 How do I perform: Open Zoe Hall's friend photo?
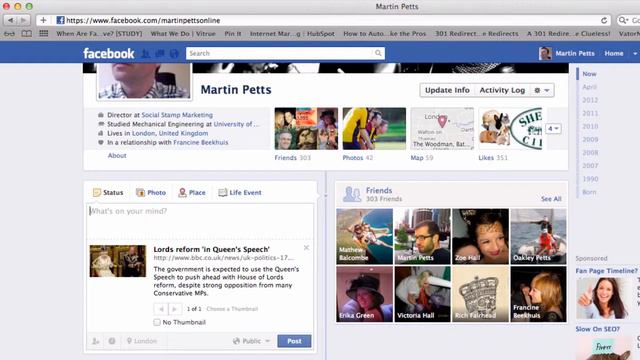click(x=480, y=236)
